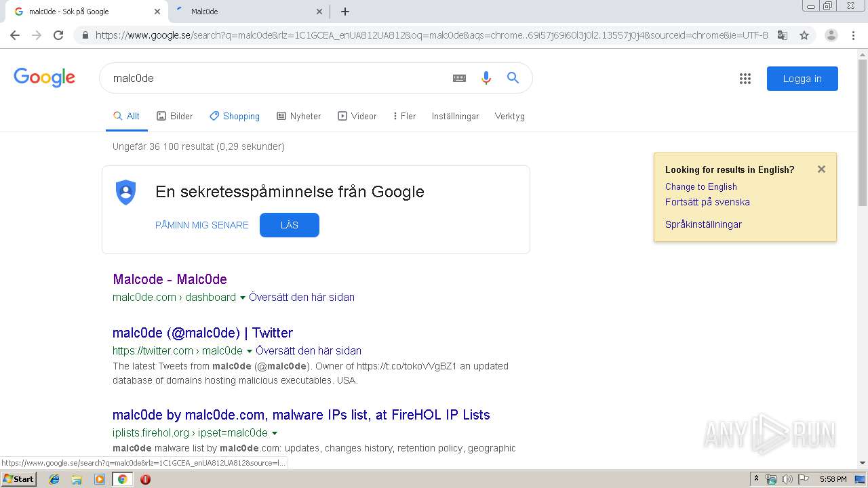The image size is (868, 488).
Task: Open the media player taskbar icon
Action: [x=100, y=479]
